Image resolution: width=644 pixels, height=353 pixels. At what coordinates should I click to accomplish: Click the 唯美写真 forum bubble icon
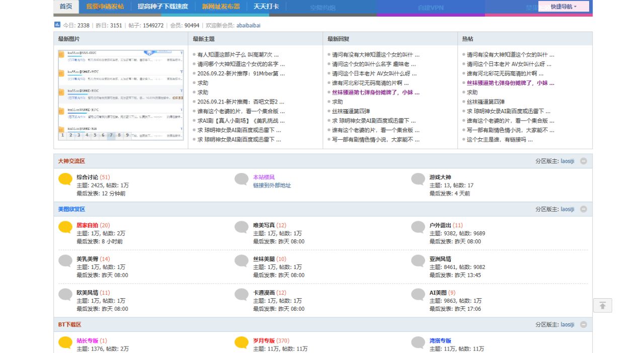coord(242,227)
